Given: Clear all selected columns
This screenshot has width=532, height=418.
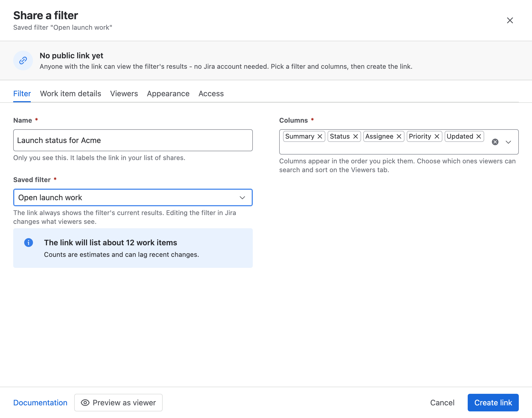Looking at the screenshot, I should click(495, 142).
